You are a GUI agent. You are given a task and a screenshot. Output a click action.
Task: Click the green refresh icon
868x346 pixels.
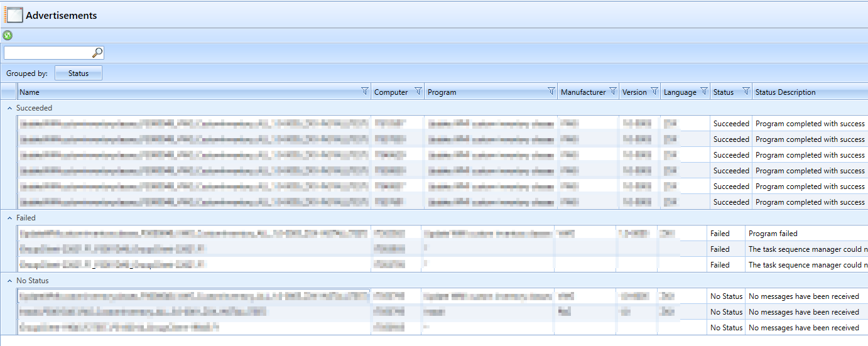pos(8,36)
